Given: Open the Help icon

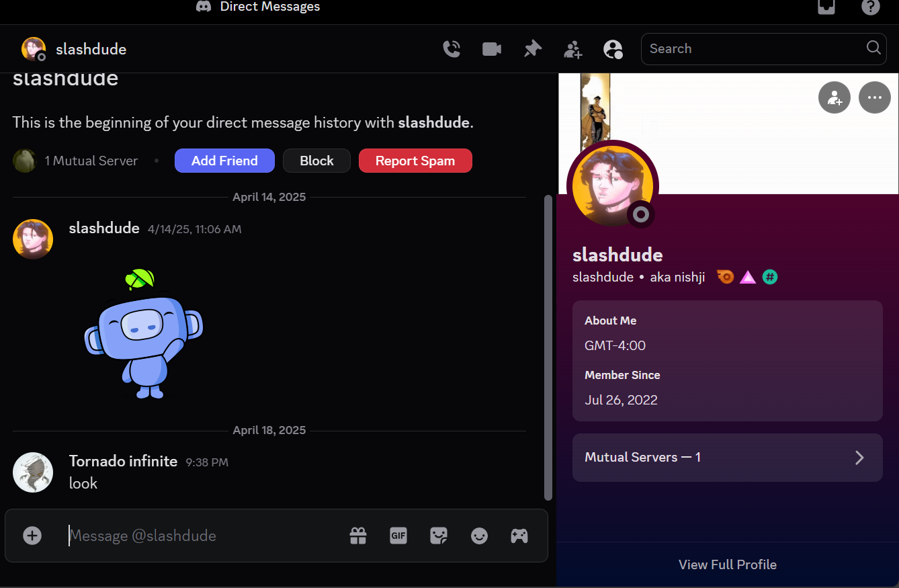Looking at the screenshot, I should 871,7.
